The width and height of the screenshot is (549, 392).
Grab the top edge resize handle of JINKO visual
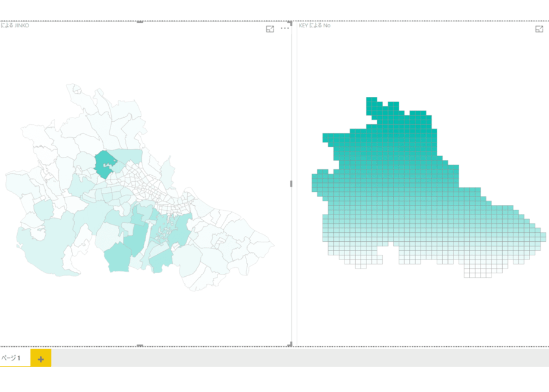pos(140,22)
